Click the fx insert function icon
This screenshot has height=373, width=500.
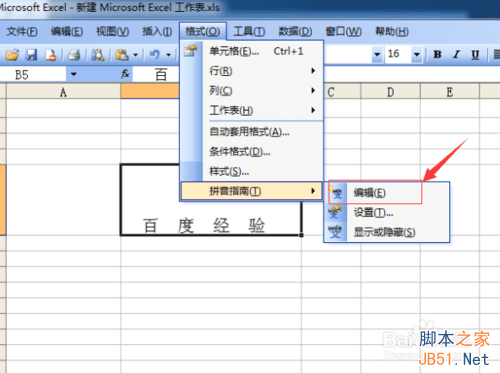coord(125,74)
